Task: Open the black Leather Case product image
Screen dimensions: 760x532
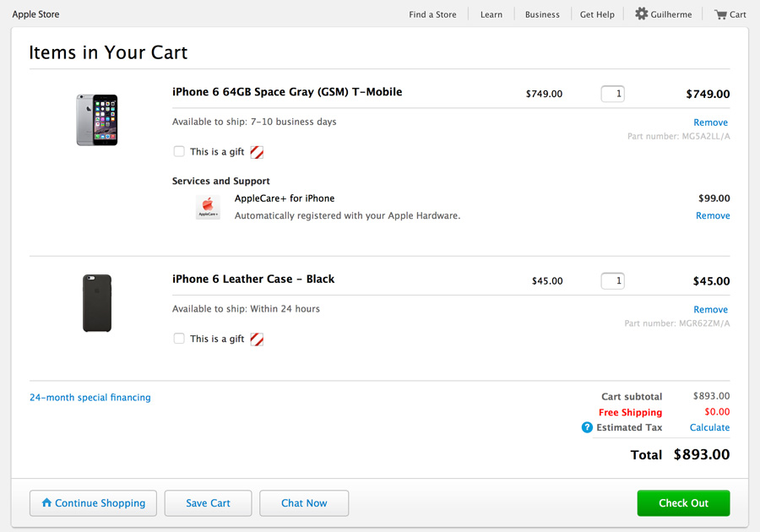Action: 97,303
